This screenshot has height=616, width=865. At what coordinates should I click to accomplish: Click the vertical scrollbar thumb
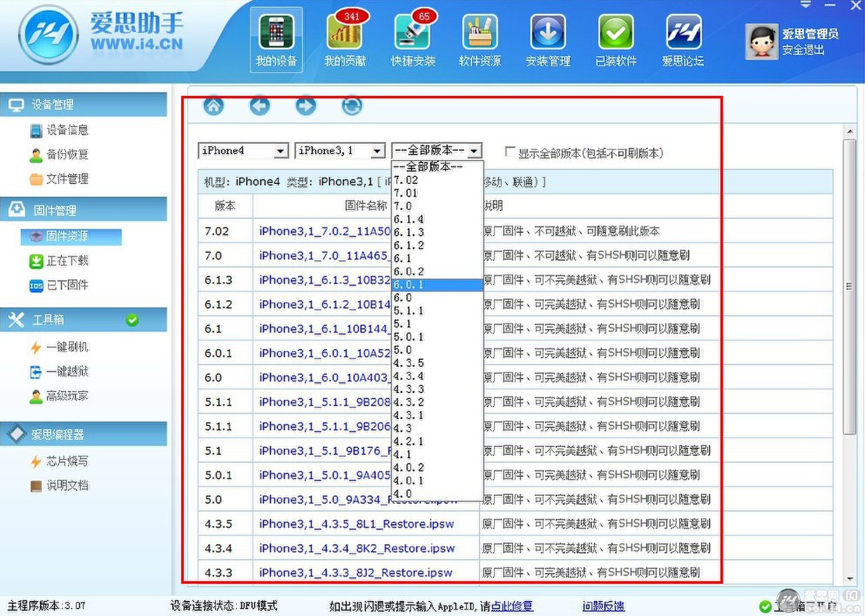click(849, 286)
